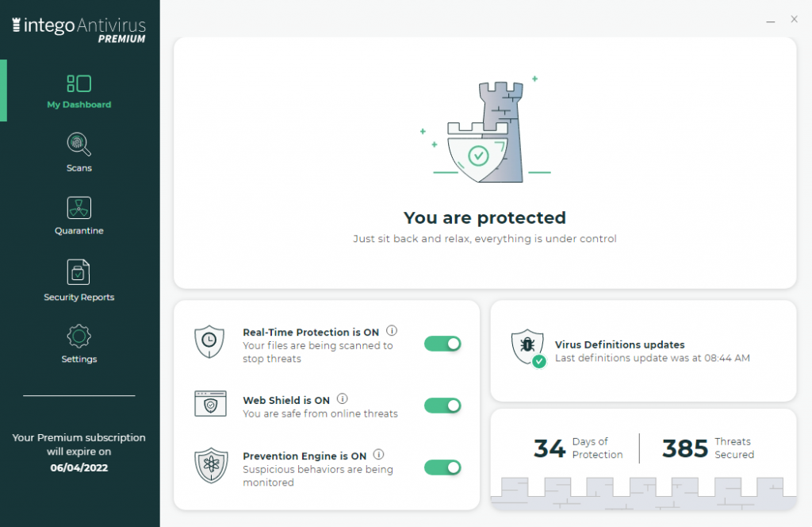Click the Web Shield browser icon
This screenshot has height=527, width=812.
click(x=209, y=405)
